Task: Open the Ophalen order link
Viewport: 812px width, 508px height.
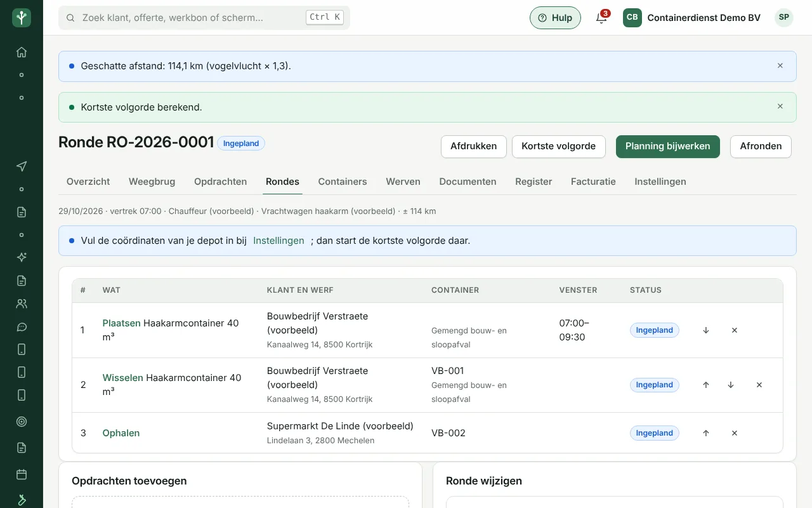Action: (121, 433)
